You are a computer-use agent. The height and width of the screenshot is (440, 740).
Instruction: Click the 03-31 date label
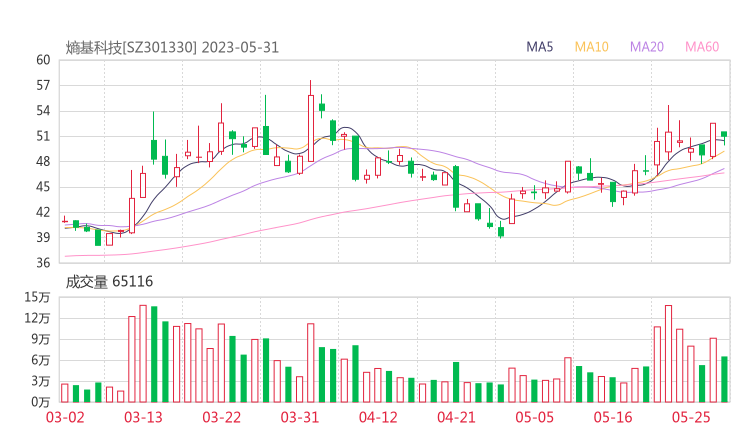[300, 417]
